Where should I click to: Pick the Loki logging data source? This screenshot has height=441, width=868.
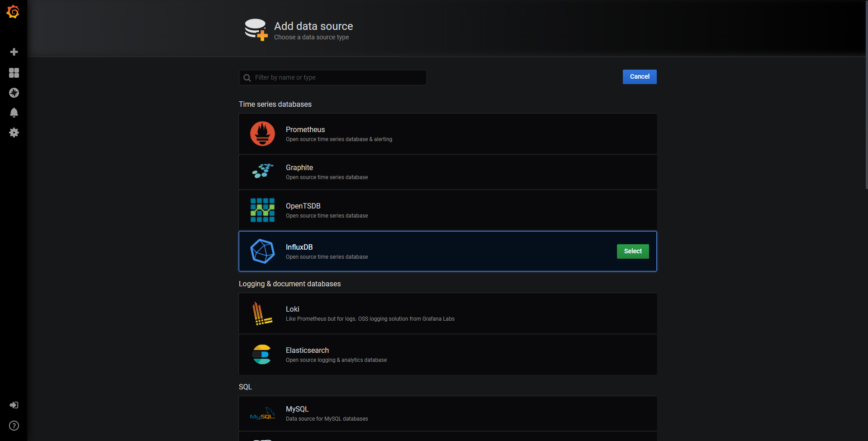pyautogui.click(x=447, y=313)
